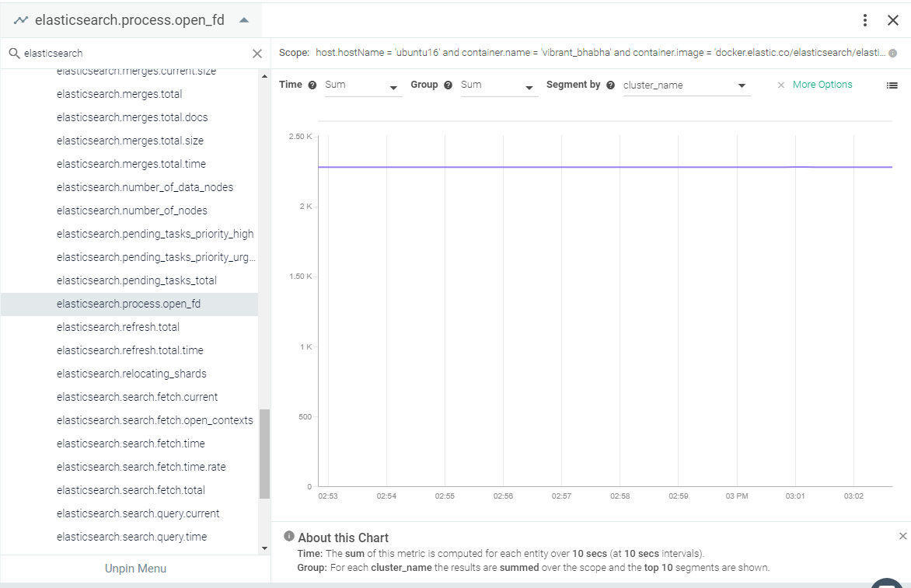Show Time aggregation help tooltip
The image size is (911, 588).
coord(312,85)
